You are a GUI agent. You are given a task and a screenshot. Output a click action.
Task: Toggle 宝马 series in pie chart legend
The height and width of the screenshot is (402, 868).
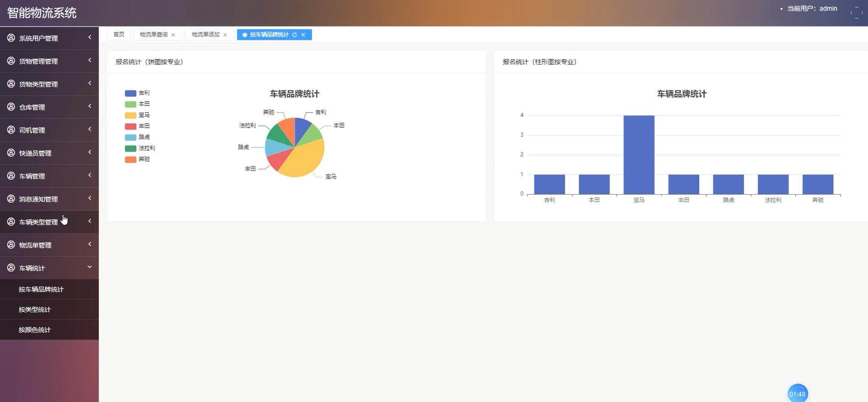[x=137, y=115]
